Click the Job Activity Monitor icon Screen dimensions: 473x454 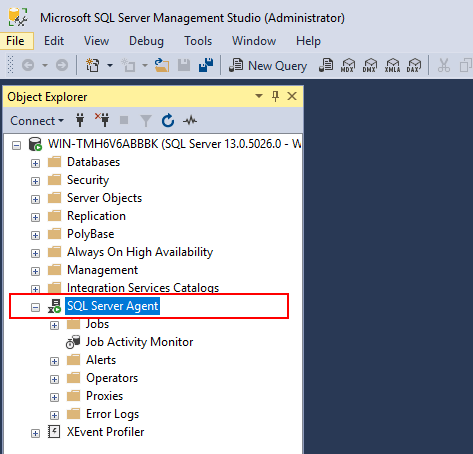pos(73,342)
